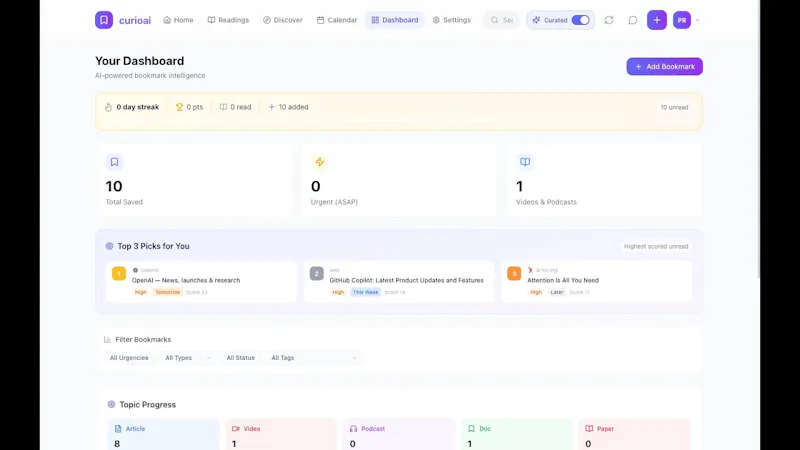Click the rank 1 yellow badge
Image resolution: width=800 pixels, height=450 pixels.
point(119,273)
